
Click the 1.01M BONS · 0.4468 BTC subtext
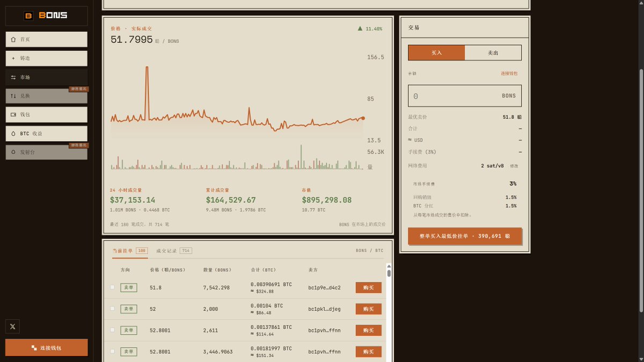[x=140, y=210]
